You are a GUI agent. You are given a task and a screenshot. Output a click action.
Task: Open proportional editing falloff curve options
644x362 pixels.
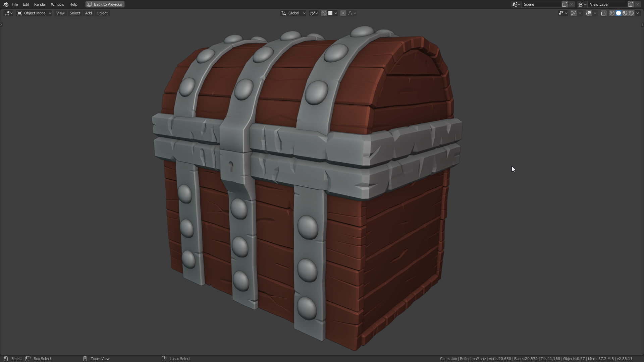tap(352, 13)
